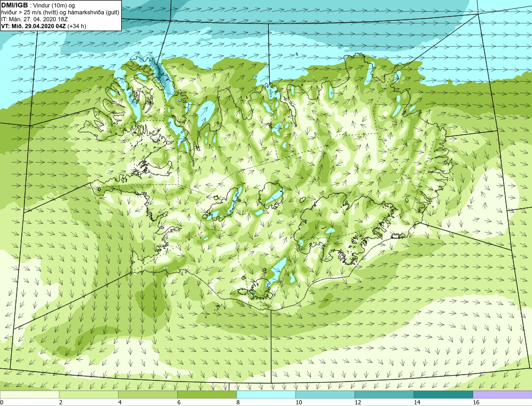The image size is (532, 406).
Task: Click the DMI/IGB title text
Action: click(14, 5)
